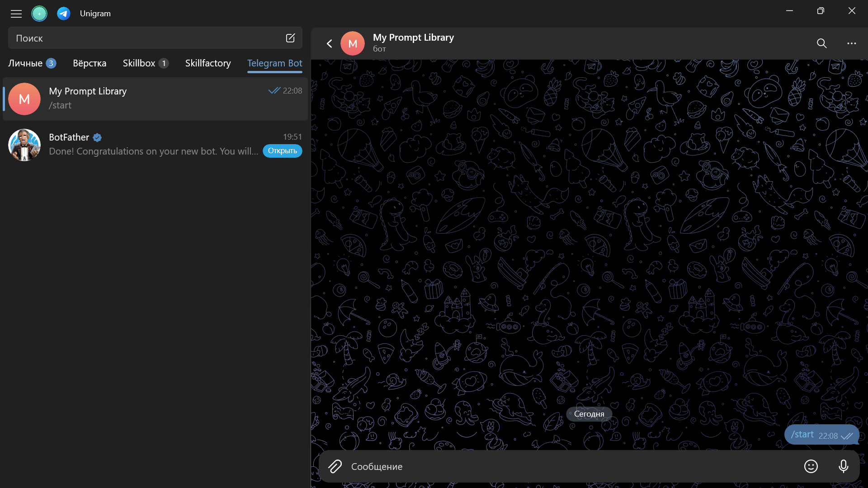The height and width of the screenshot is (488, 868).
Task: Click the microphone voice message icon
Action: 843,466
